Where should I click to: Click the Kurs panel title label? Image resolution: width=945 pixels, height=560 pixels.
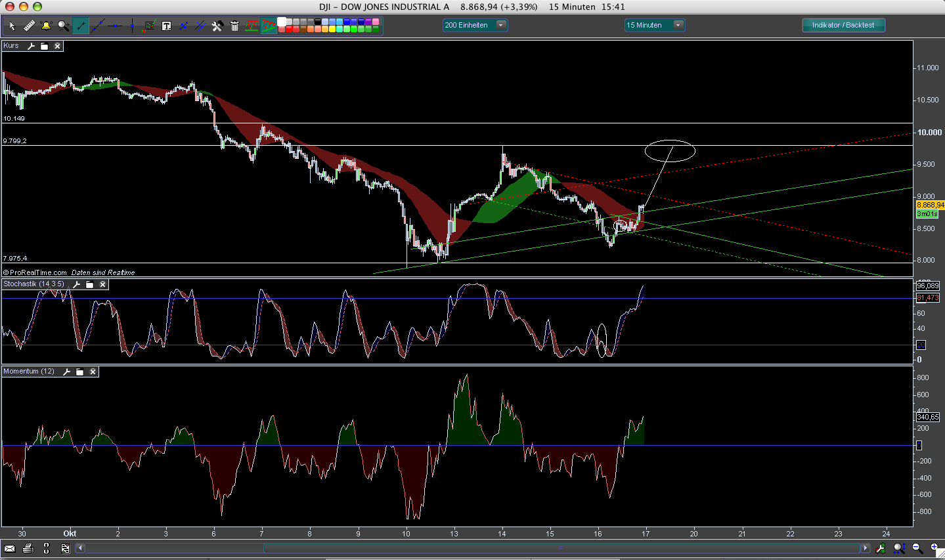pyautogui.click(x=11, y=46)
